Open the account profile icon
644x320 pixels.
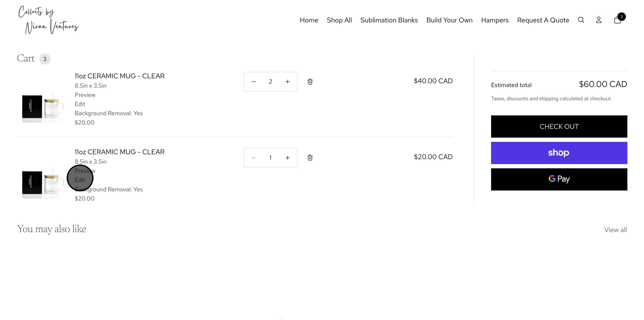point(598,20)
